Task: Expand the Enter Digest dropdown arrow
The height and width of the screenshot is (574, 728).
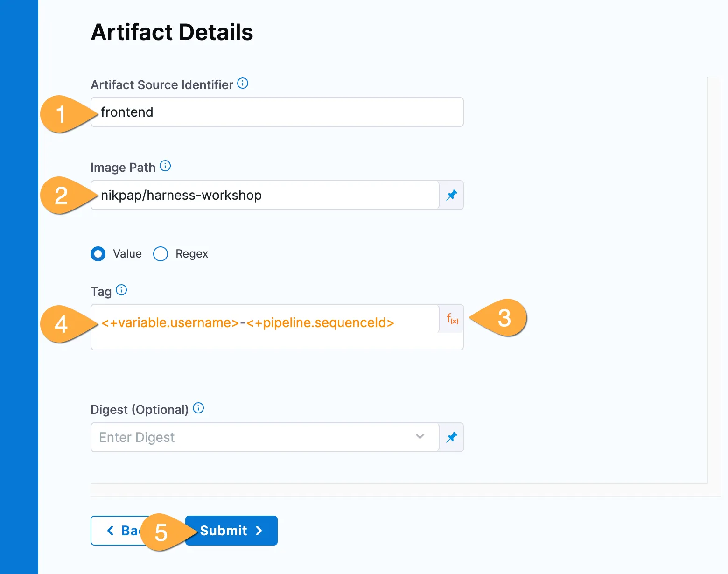Action: [420, 437]
